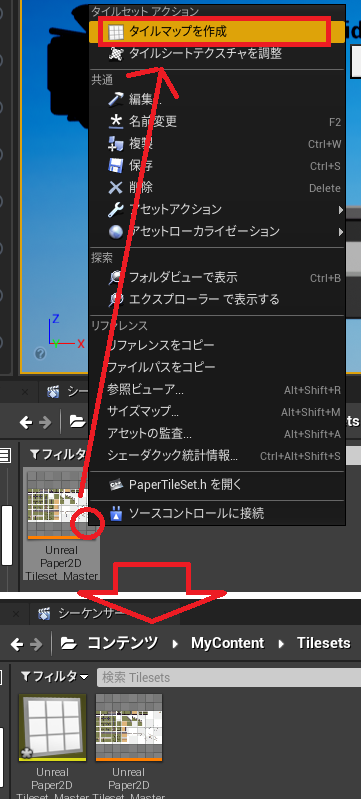361x799 pixels.
Task: Click magnifier icon for フォルダビューで表示
Action: pos(116,278)
